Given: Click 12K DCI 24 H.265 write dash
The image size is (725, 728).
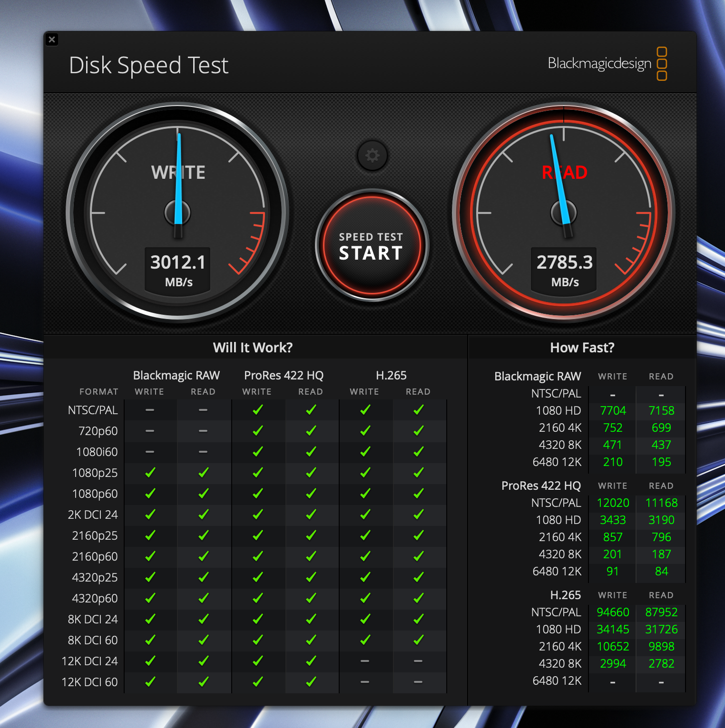Looking at the screenshot, I should coord(365,661).
